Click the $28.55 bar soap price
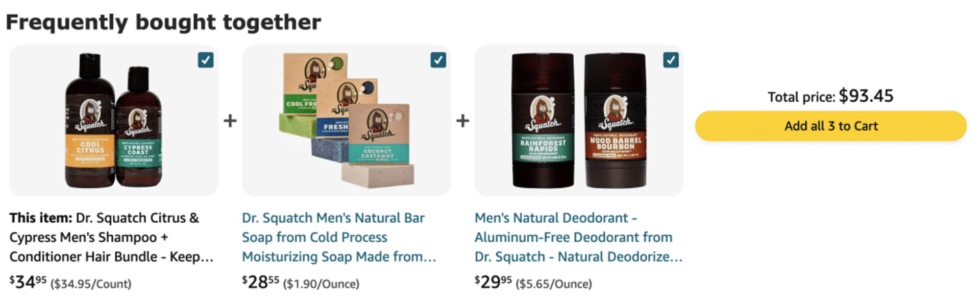The height and width of the screenshot is (300, 980). coord(260,282)
